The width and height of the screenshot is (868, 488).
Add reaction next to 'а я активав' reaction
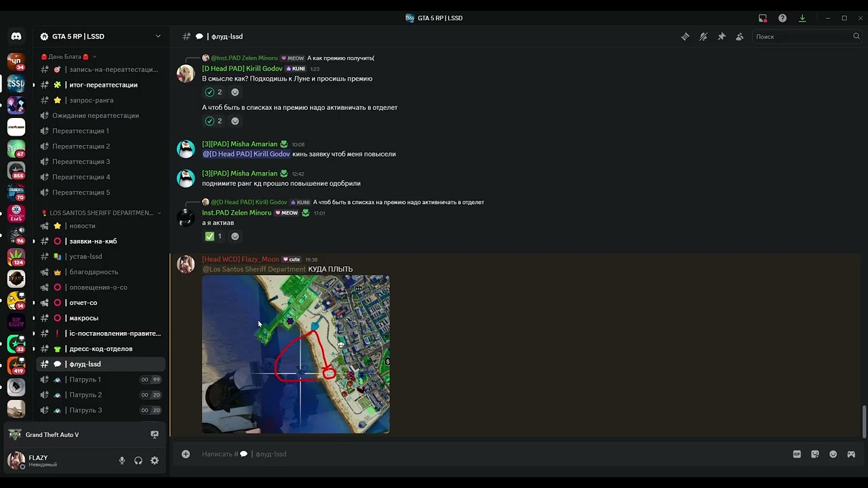(x=235, y=237)
